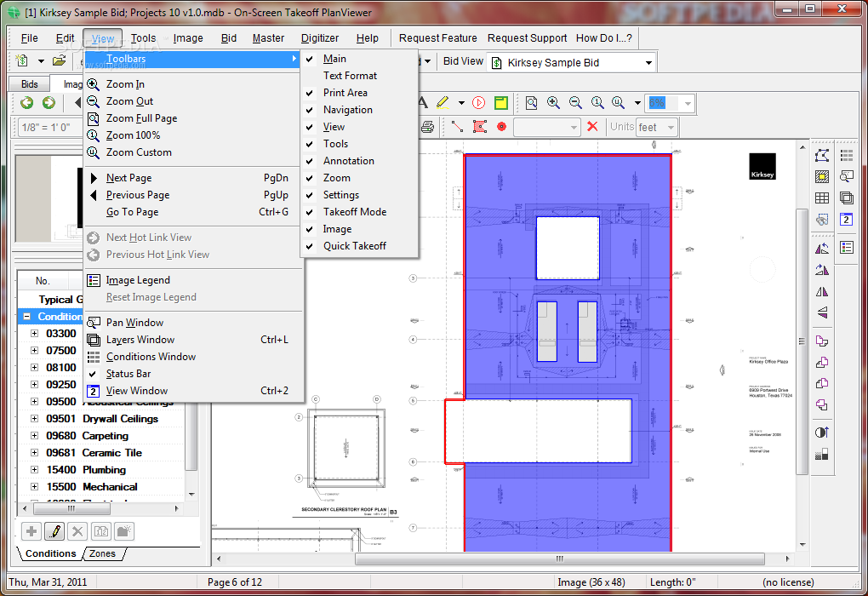
Task: Click the image legend icon in right toolbar
Action: pyautogui.click(x=847, y=247)
